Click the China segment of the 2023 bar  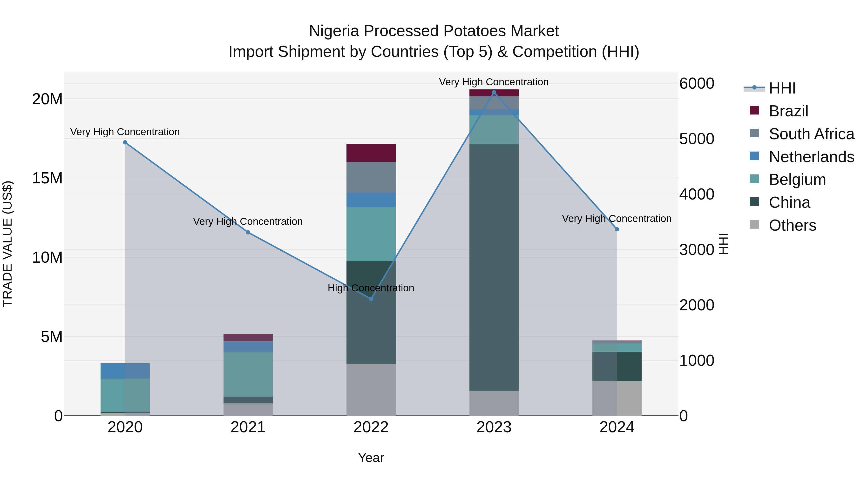(x=494, y=268)
